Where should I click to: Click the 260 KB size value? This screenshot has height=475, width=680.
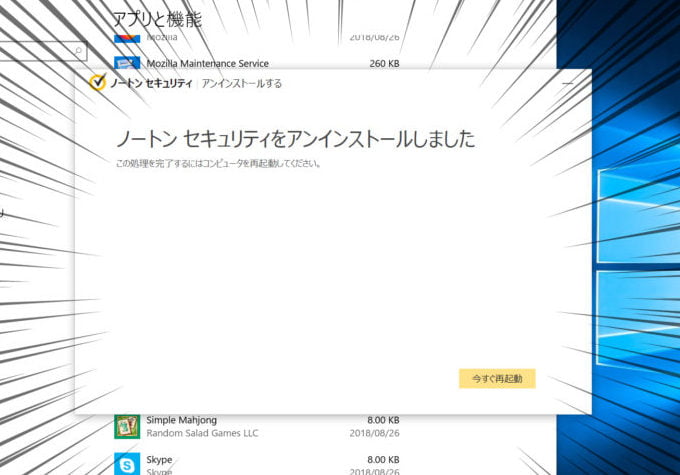(x=384, y=63)
